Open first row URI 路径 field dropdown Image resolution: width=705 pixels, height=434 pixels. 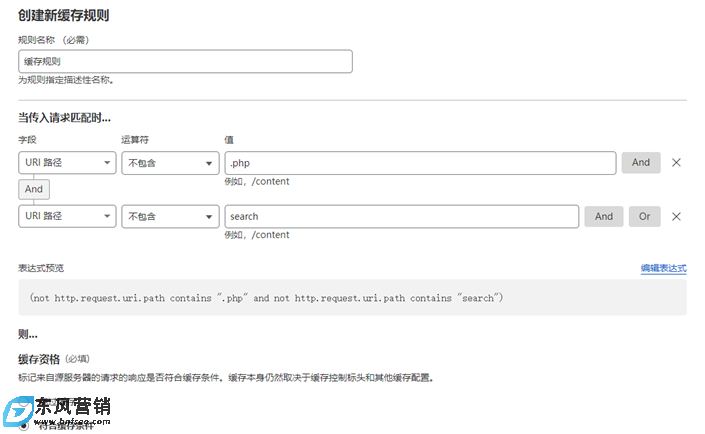tap(67, 163)
